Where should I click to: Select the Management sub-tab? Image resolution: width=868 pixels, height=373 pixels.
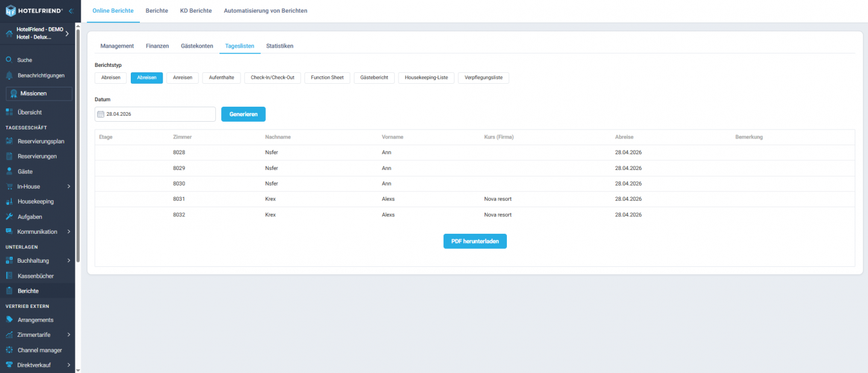point(117,46)
